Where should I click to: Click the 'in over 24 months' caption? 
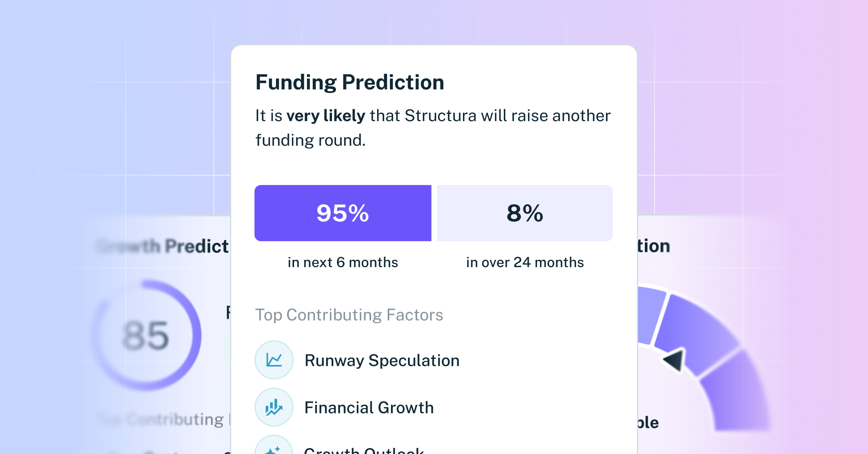pyautogui.click(x=525, y=262)
